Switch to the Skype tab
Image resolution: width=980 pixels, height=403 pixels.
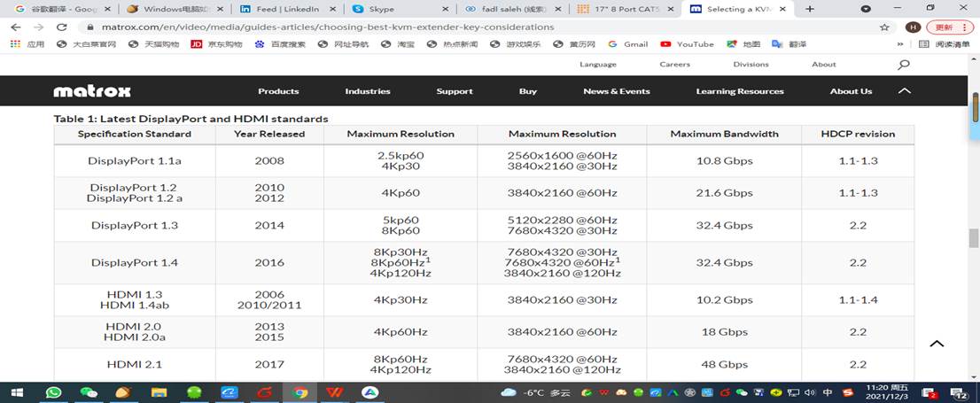(399, 10)
